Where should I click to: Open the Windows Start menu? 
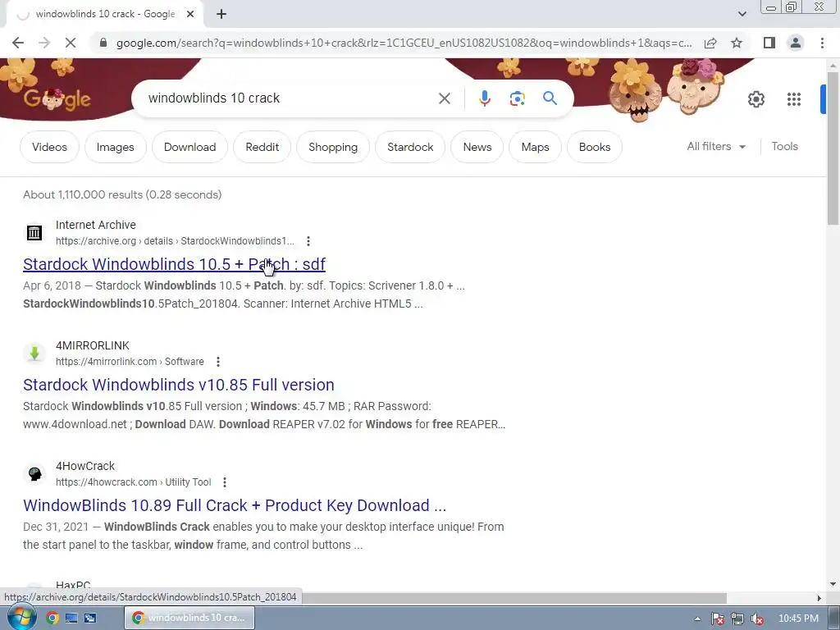21,618
